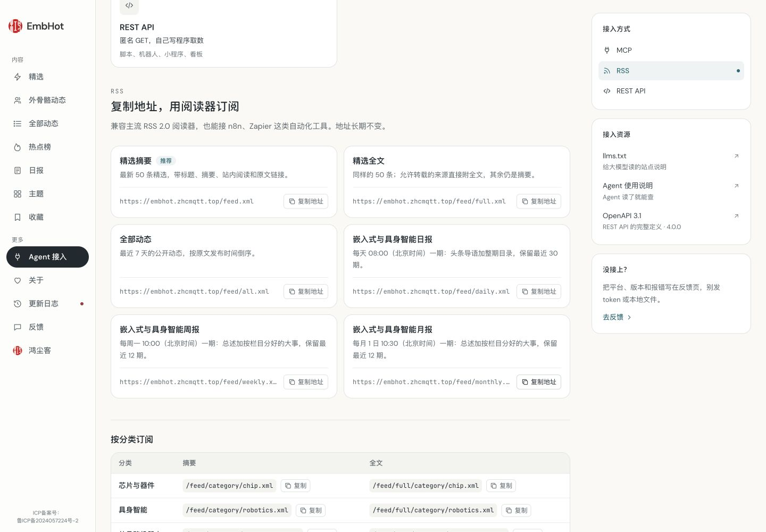Click the EmbHot logo icon
The width and height of the screenshot is (766, 532).
(15, 26)
